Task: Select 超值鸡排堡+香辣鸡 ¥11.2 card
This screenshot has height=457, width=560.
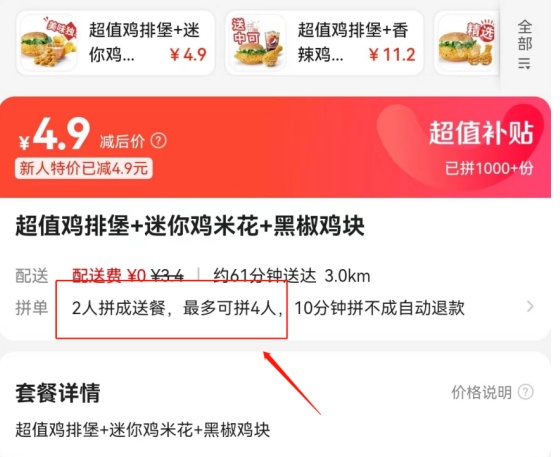Action: 324,43
